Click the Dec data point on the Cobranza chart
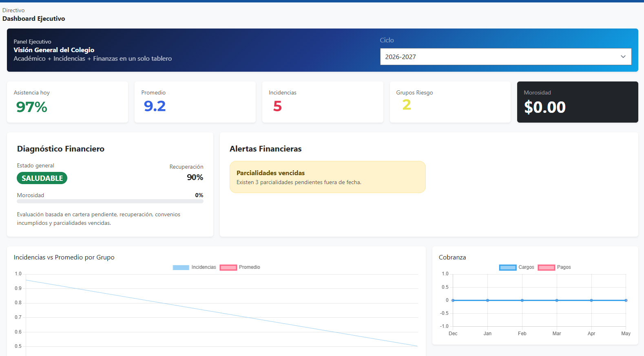This screenshot has height=356, width=644. pos(453,300)
